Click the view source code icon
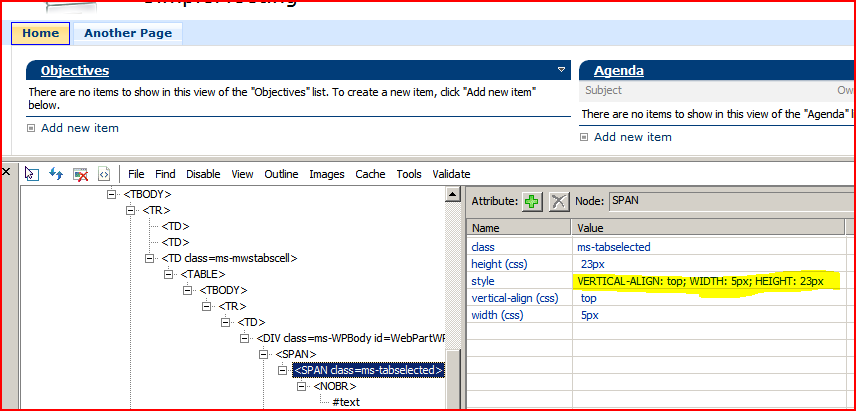The width and height of the screenshot is (856, 411). pyautogui.click(x=103, y=174)
